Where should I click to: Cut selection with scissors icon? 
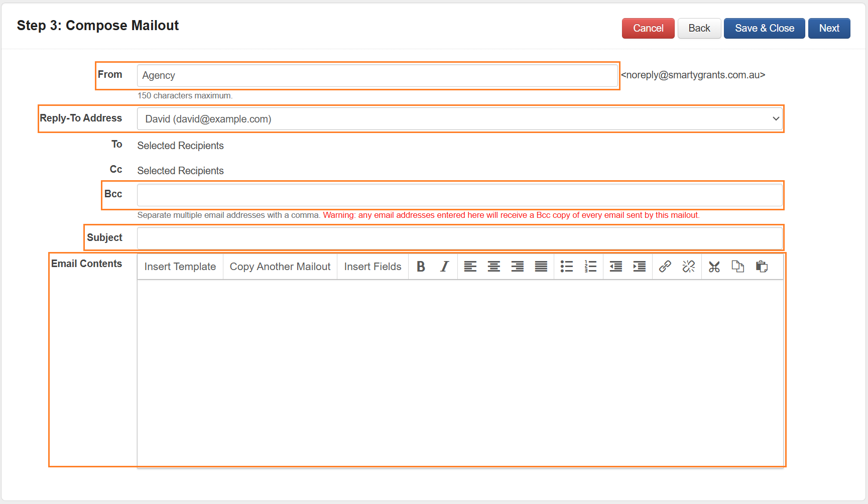(714, 267)
